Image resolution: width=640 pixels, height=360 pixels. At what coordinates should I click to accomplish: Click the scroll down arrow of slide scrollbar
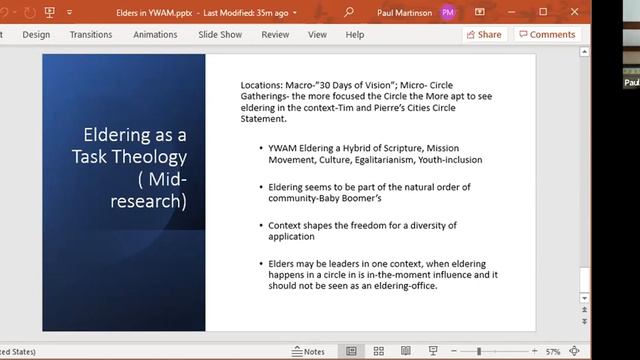pos(584,298)
